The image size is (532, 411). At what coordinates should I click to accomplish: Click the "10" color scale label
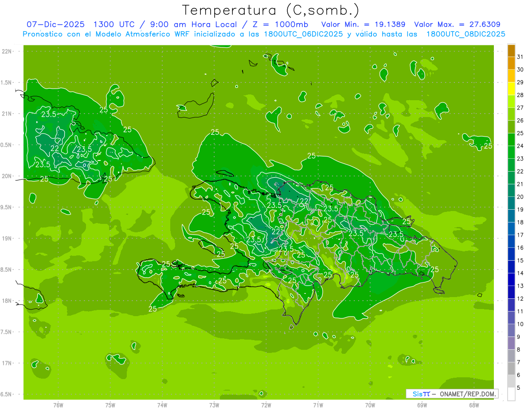point(520,325)
